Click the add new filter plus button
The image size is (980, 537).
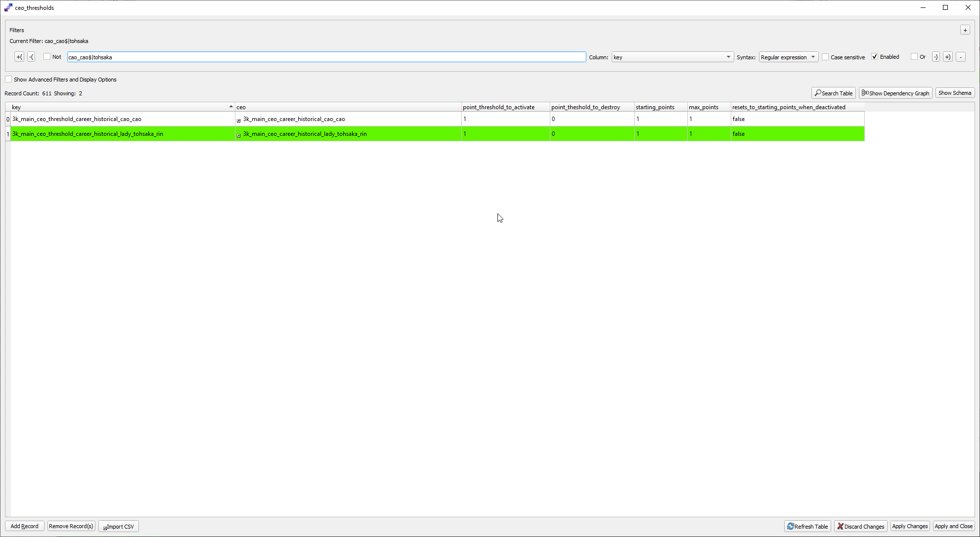[x=965, y=30]
